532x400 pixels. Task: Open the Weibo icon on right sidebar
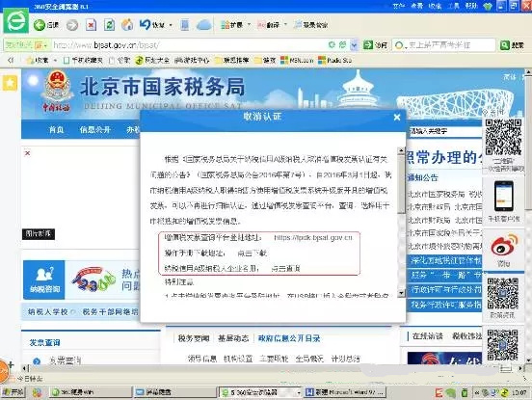coord(504,247)
